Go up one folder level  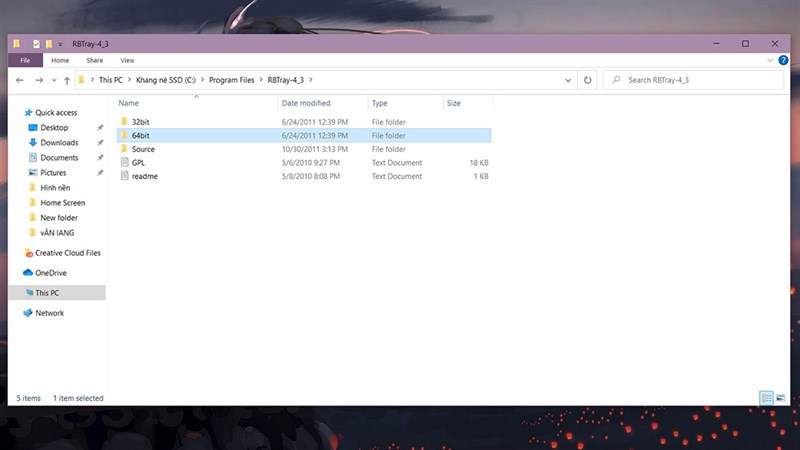(67, 79)
